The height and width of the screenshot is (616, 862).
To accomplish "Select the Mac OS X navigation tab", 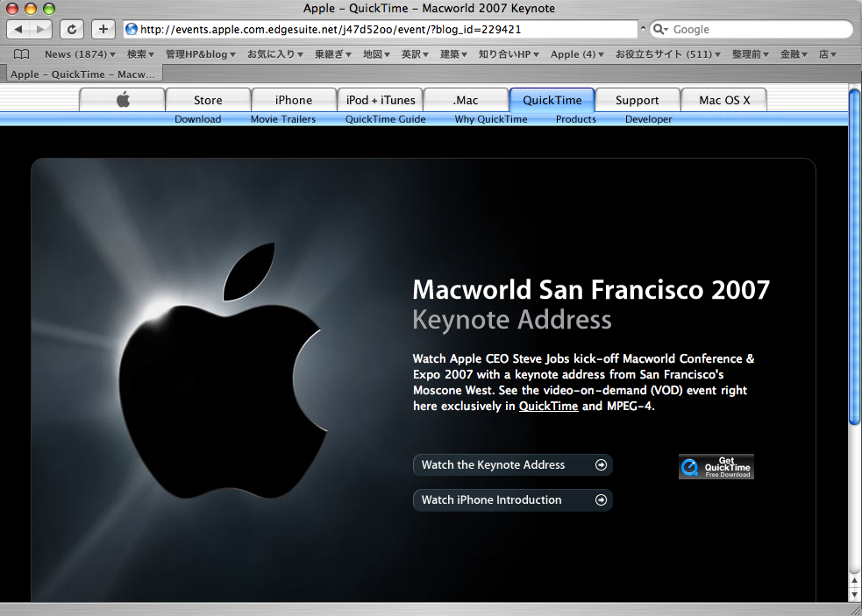I will coord(724,100).
